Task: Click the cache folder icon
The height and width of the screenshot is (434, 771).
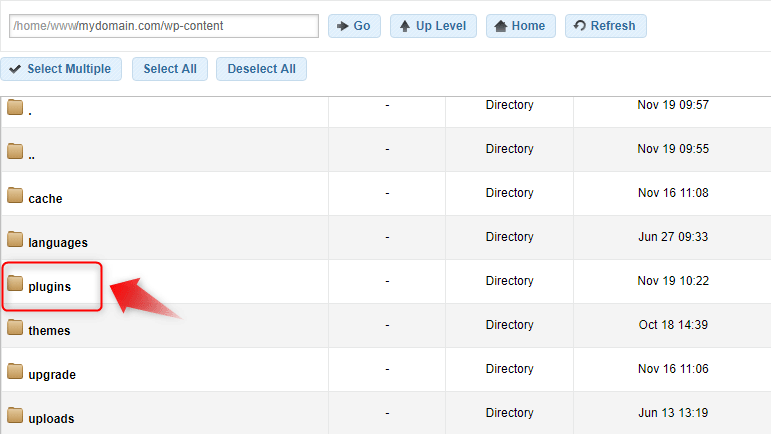Action: (x=15, y=196)
